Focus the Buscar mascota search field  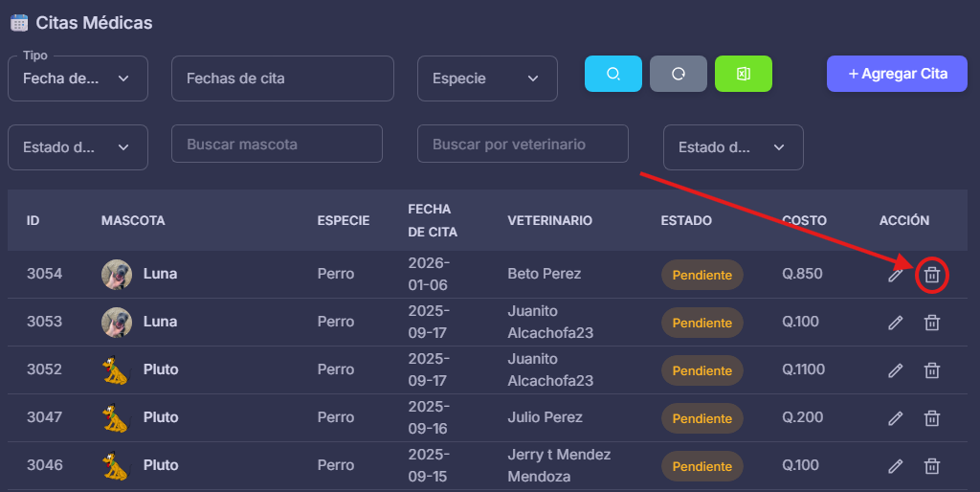[277, 145]
